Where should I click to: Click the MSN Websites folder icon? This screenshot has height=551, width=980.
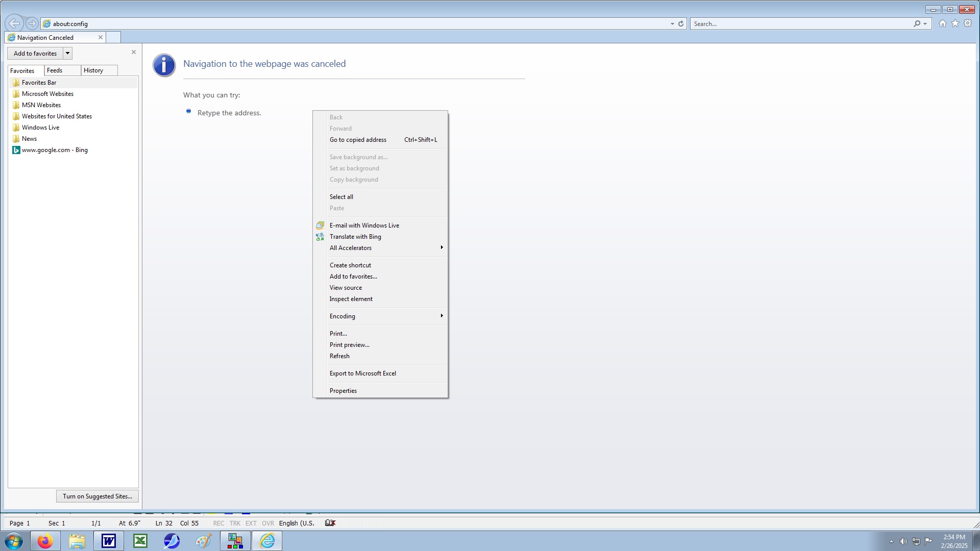(x=16, y=105)
